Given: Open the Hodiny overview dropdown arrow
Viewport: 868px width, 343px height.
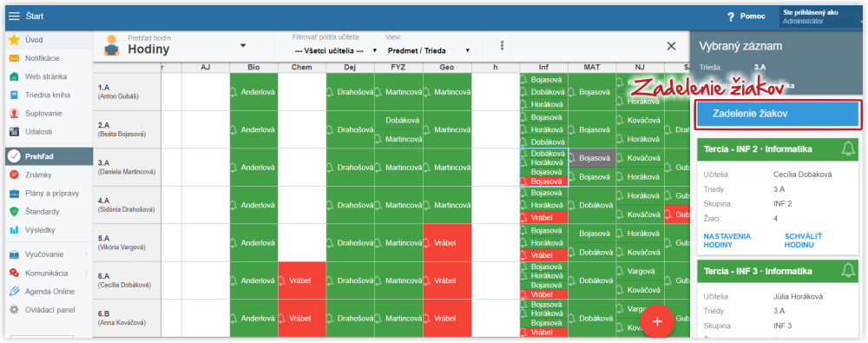Looking at the screenshot, I should (242, 45).
